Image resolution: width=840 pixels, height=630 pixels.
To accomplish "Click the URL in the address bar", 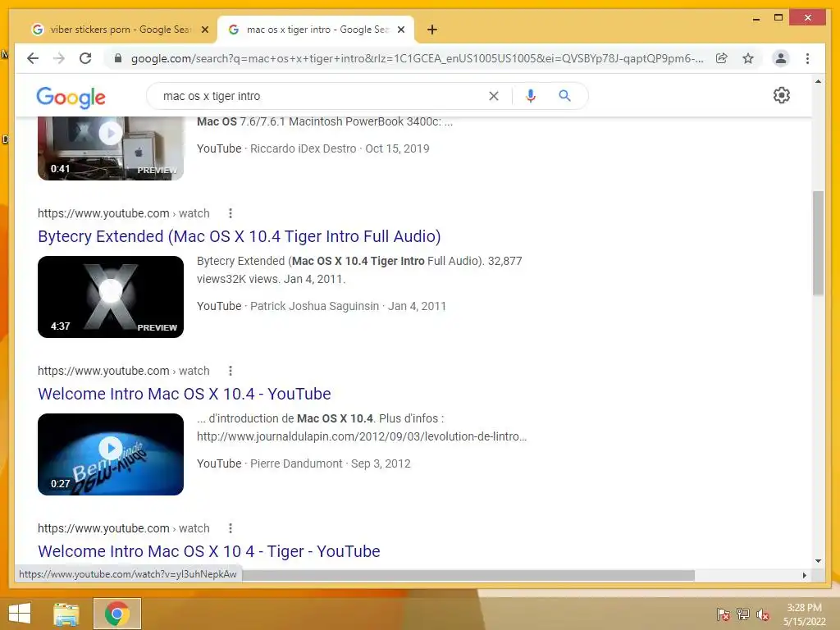I will (417, 58).
